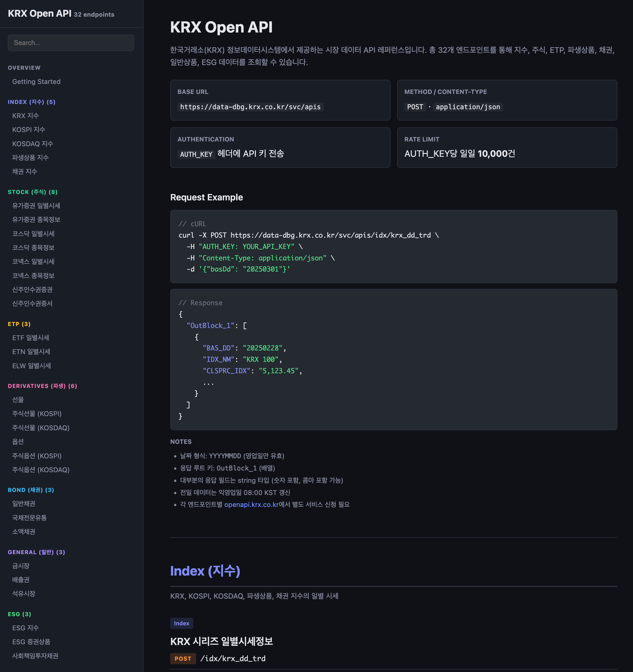
Task: Open ETF 일별시세 in the sidebar
Action: [31, 338]
